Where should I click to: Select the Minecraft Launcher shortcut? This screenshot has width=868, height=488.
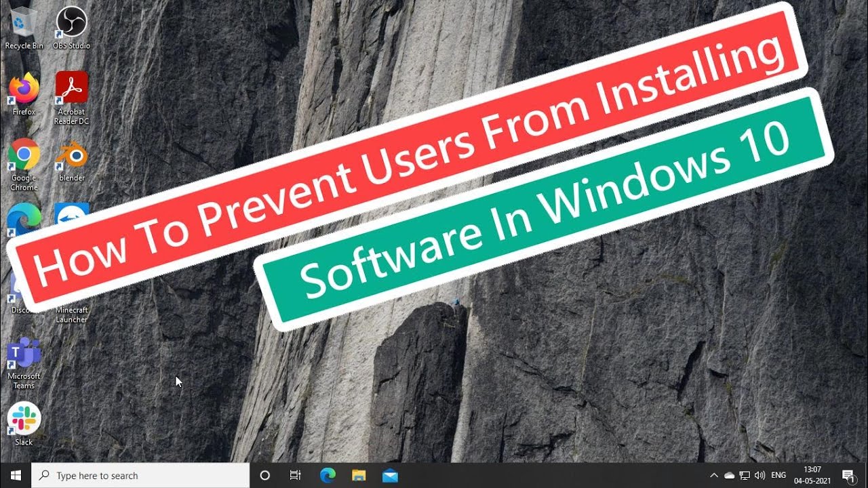pos(71,314)
